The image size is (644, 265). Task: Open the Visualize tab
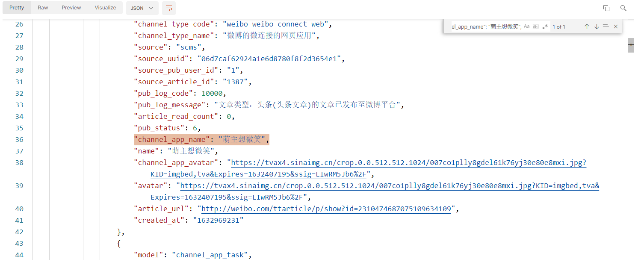(105, 8)
